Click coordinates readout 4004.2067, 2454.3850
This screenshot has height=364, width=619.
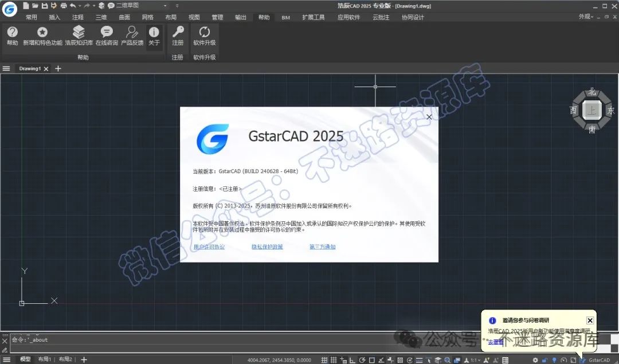pyautogui.click(x=279, y=360)
